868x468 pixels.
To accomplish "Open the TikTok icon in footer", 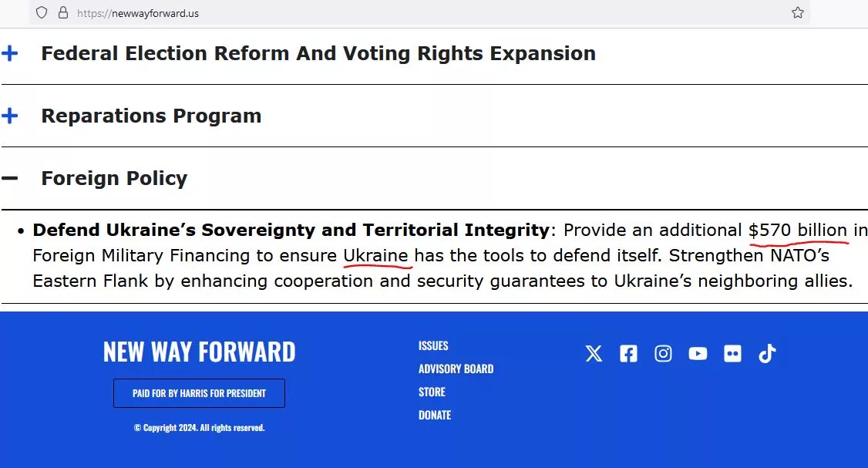I will tap(766, 354).
